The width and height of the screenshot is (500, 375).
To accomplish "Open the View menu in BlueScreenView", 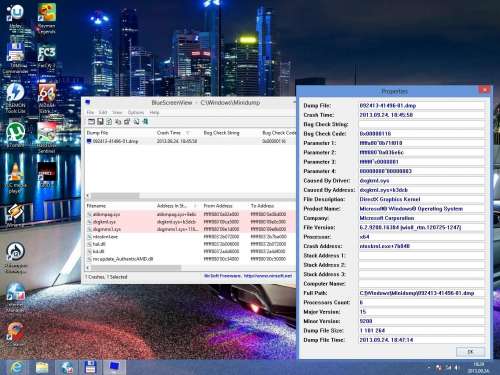I will click(117, 112).
